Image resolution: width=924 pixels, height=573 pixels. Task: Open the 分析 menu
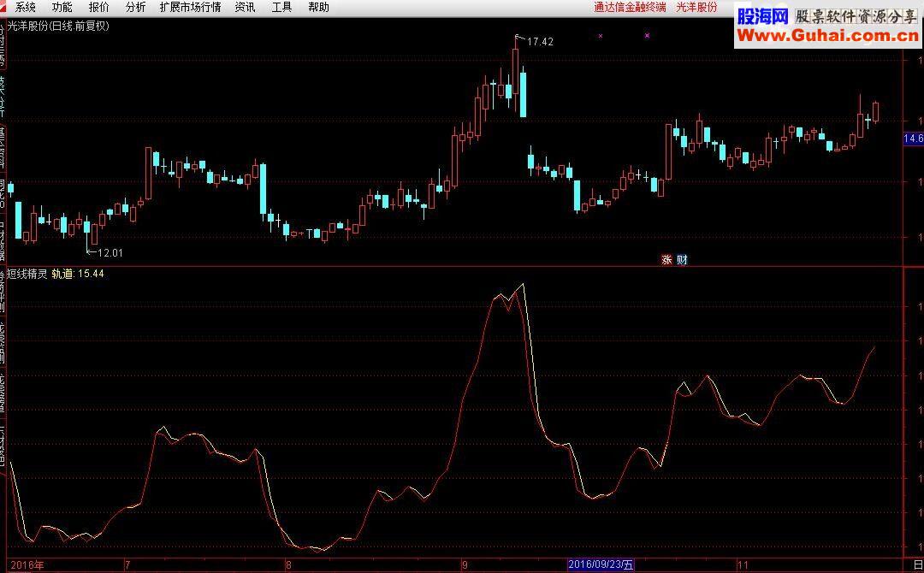click(x=135, y=7)
